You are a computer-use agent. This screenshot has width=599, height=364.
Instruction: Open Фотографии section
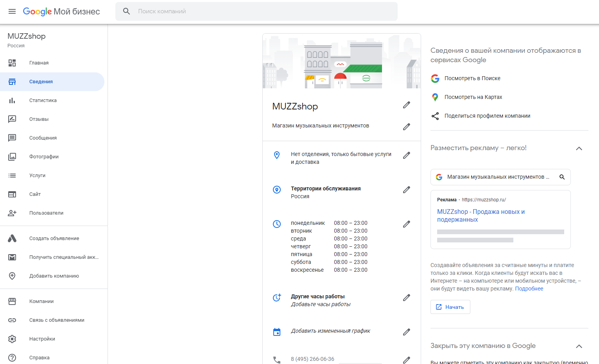coord(52,157)
